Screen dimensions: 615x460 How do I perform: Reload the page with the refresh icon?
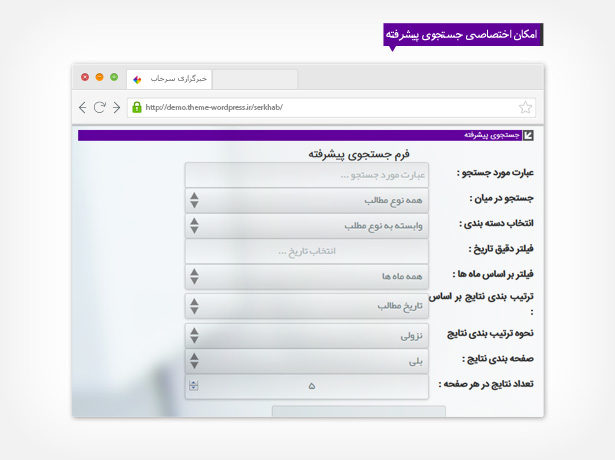[x=99, y=107]
